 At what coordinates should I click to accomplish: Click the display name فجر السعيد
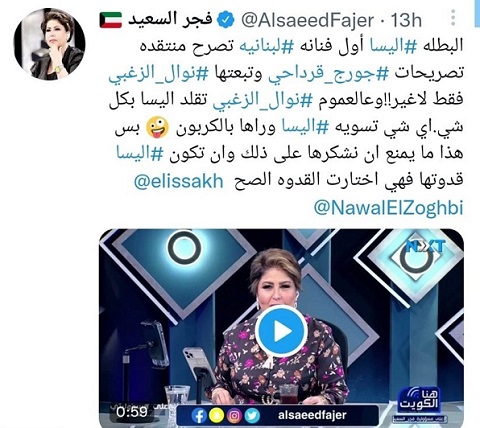click(x=170, y=20)
